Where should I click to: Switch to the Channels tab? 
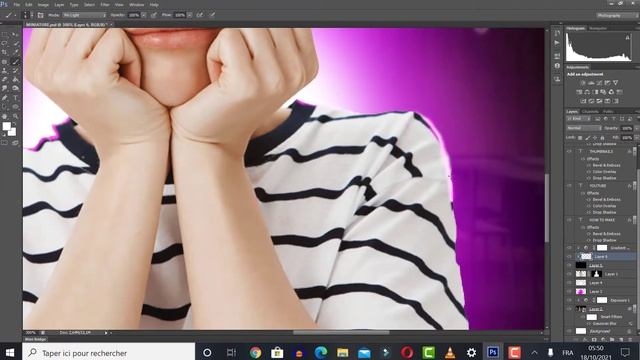[x=590, y=111]
